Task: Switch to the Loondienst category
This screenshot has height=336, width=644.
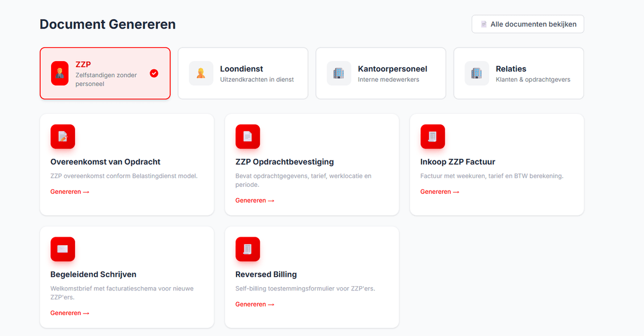Action: (243, 73)
